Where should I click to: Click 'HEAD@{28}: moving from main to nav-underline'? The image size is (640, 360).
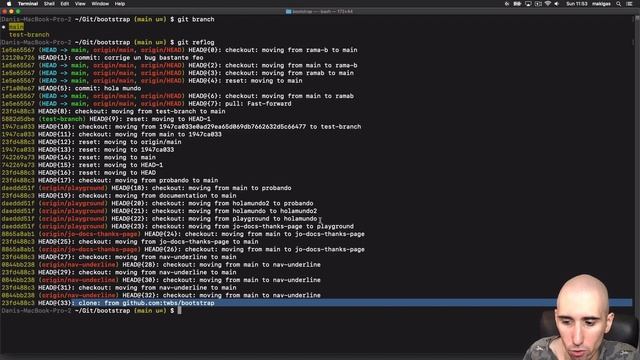click(x=222, y=265)
